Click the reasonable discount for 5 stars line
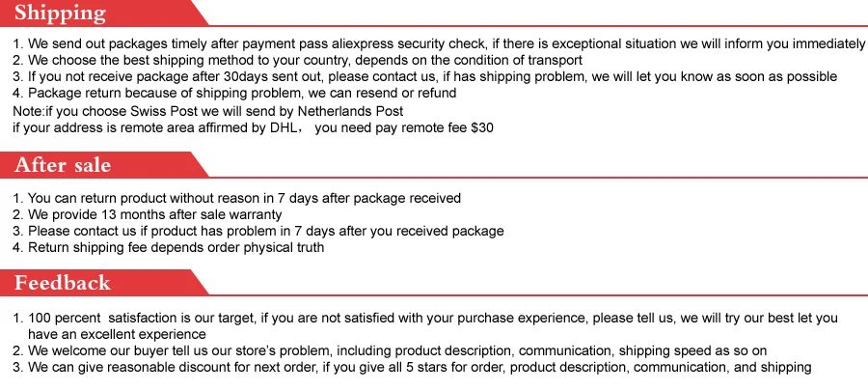 point(412,367)
